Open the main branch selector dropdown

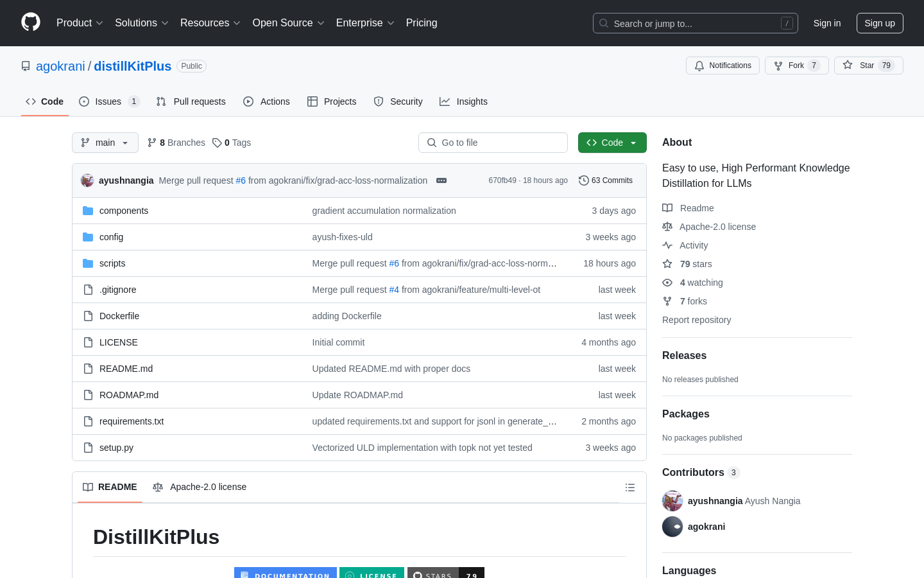coord(105,143)
